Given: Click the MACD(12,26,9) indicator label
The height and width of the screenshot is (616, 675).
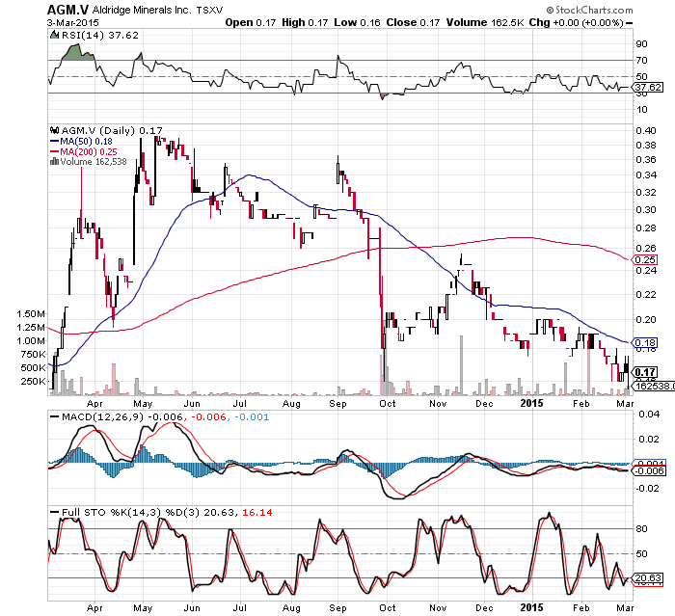Looking at the screenshot, I should pos(103,417).
